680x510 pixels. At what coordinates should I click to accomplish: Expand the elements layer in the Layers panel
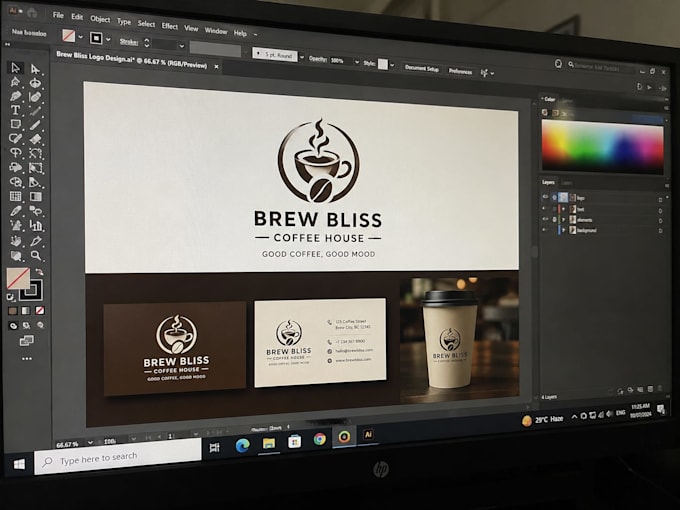click(564, 219)
